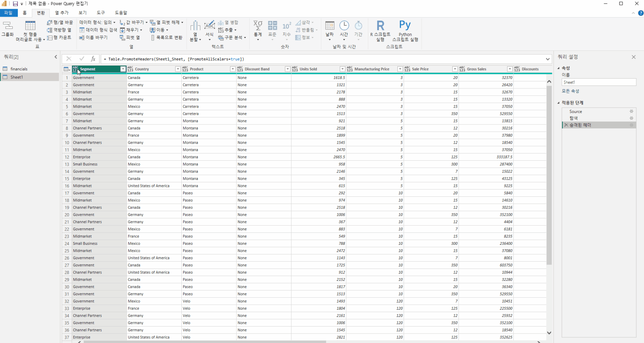This screenshot has width=644, height=343.
Task: Switch to the 홈 tab
Action: (x=25, y=13)
